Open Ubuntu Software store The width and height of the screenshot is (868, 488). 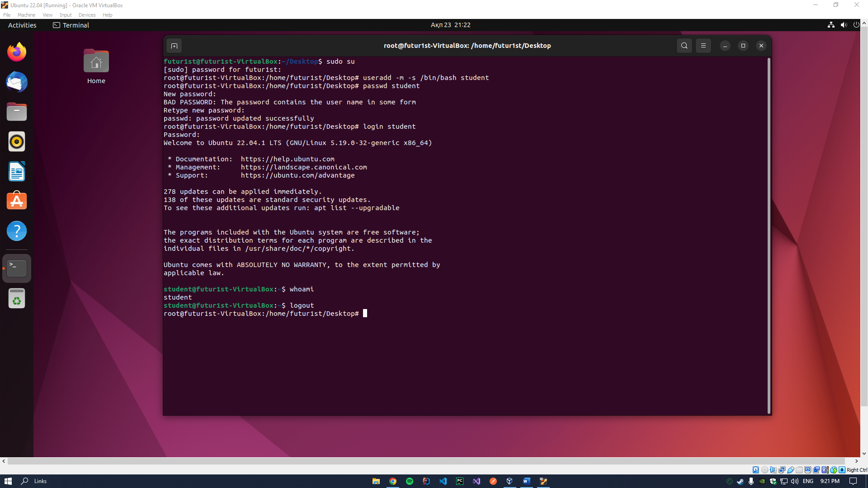click(17, 201)
